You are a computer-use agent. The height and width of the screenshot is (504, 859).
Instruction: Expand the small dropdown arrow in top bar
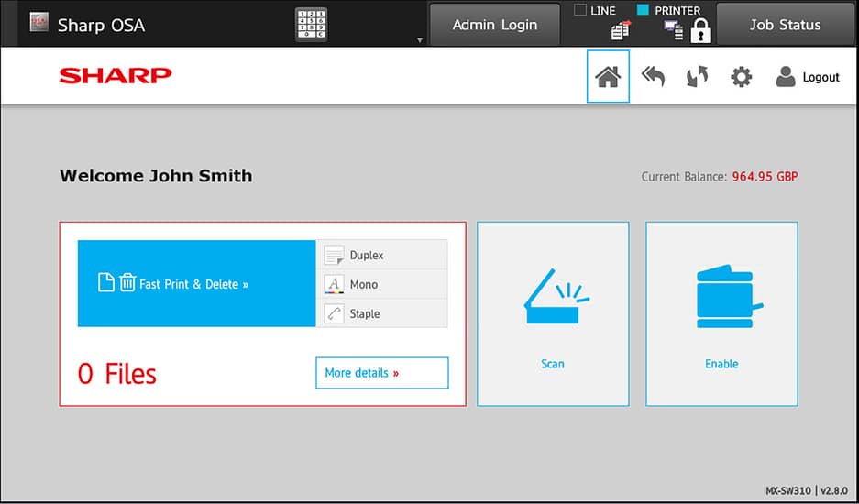420,40
